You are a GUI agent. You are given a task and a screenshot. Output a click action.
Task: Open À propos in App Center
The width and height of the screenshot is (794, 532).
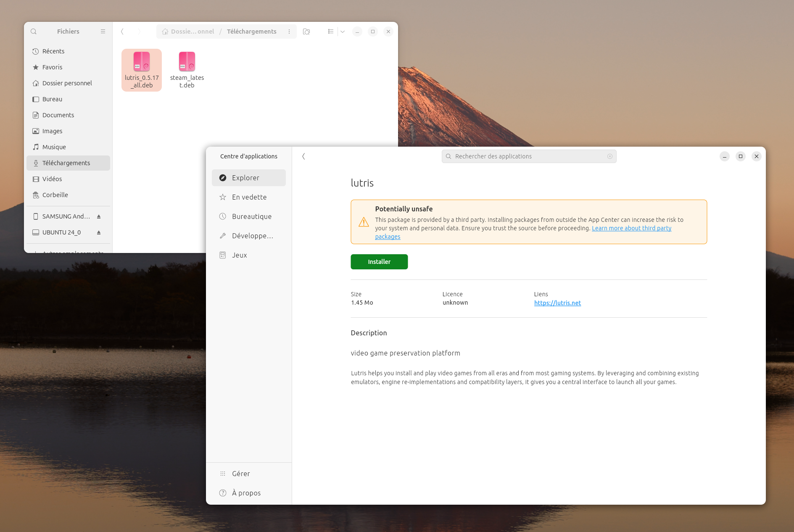click(249, 493)
